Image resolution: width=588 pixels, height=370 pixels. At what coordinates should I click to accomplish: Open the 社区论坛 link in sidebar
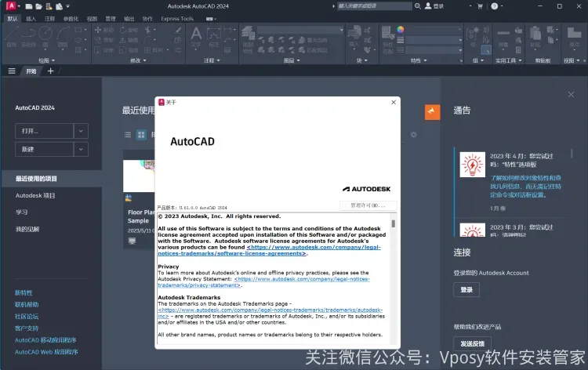click(x=27, y=317)
